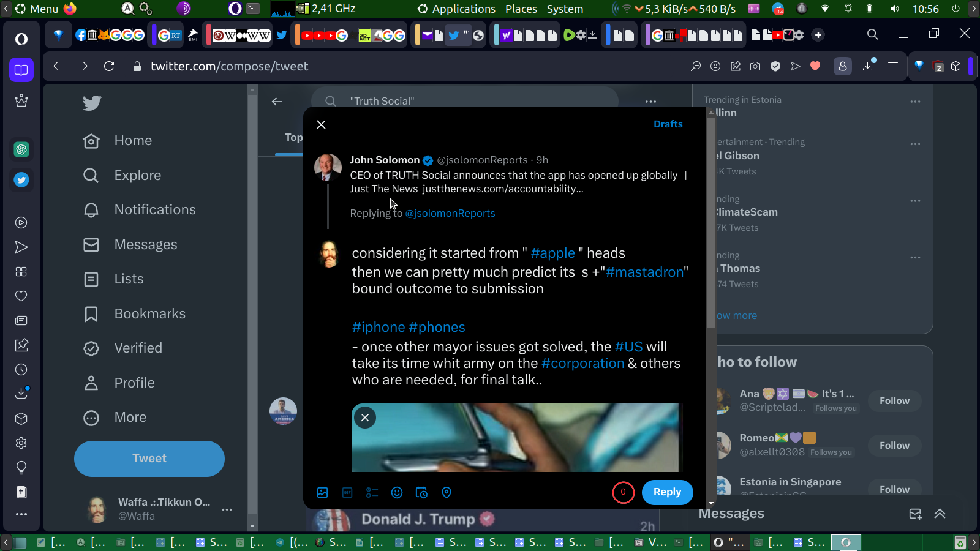Click Show more under trends
This screenshot has height=551, width=980.
tap(736, 316)
